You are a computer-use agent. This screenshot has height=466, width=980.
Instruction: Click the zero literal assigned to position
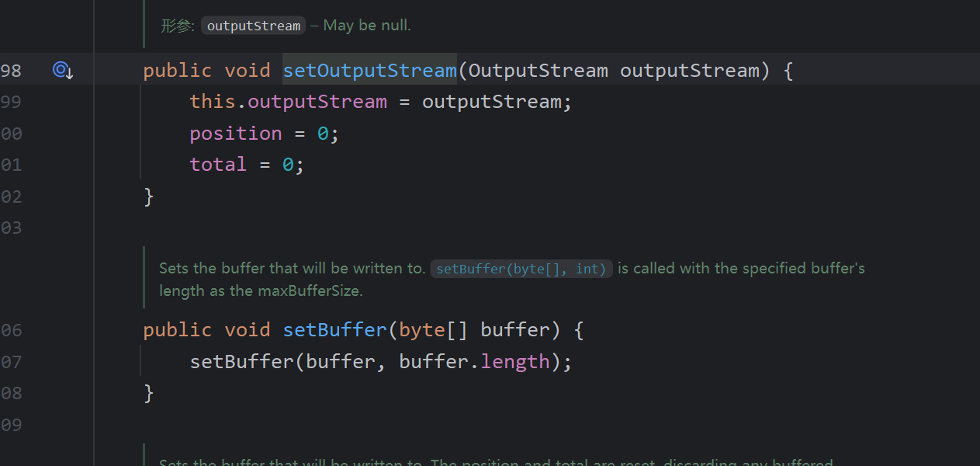click(x=323, y=134)
